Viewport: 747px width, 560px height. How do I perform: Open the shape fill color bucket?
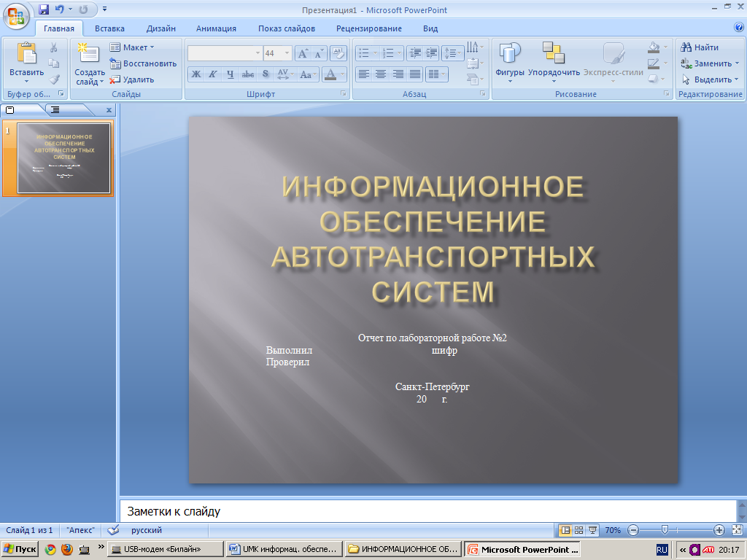click(657, 47)
